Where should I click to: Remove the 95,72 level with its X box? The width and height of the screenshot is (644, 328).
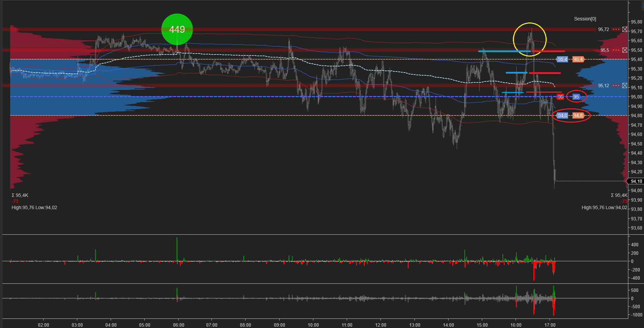[x=625, y=29]
